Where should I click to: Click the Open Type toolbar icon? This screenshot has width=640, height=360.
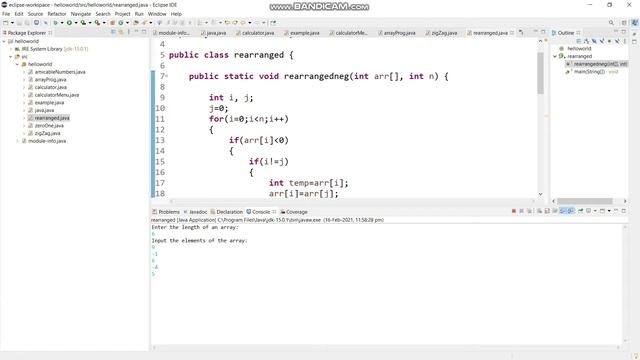click(136, 23)
